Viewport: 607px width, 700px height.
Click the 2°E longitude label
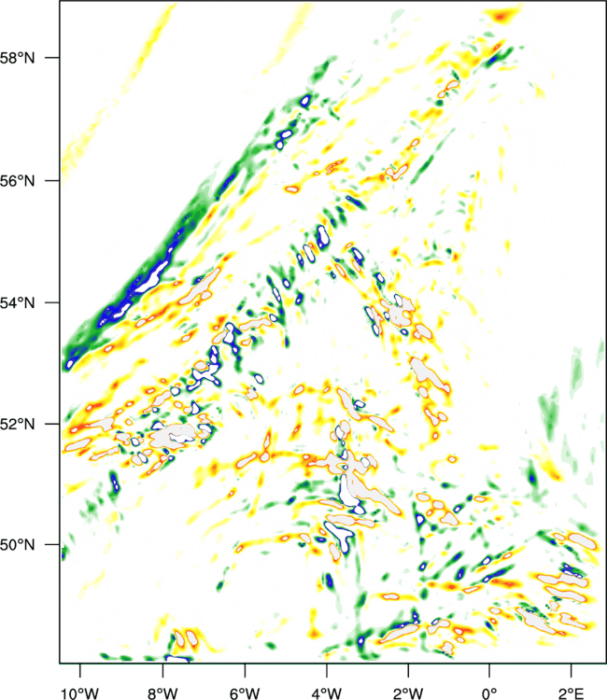tap(572, 693)
